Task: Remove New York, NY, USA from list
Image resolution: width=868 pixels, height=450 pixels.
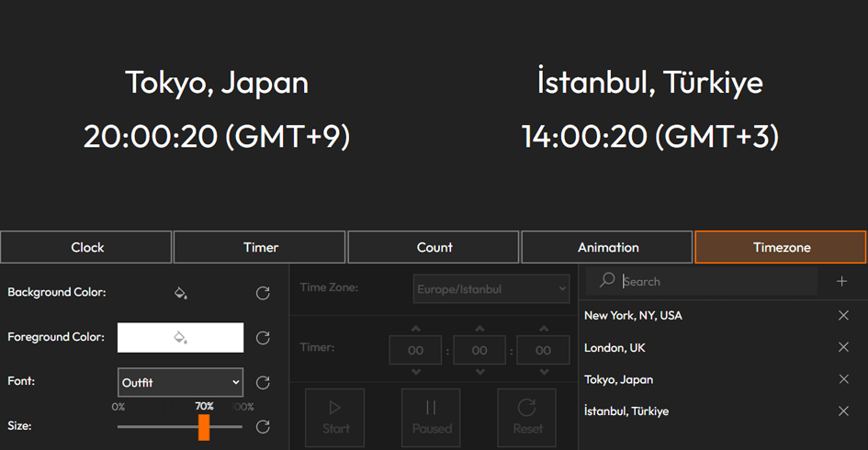Action: tap(843, 315)
